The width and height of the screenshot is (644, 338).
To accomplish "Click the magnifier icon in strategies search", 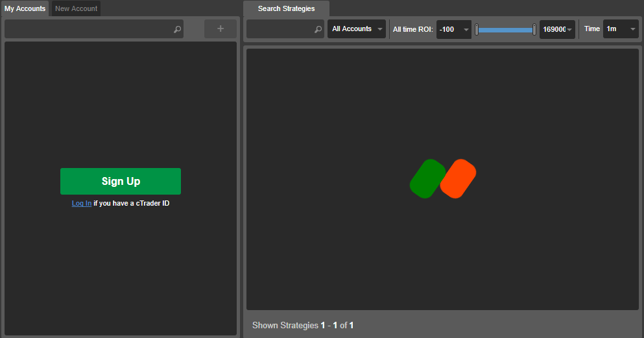I will click(x=318, y=29).
